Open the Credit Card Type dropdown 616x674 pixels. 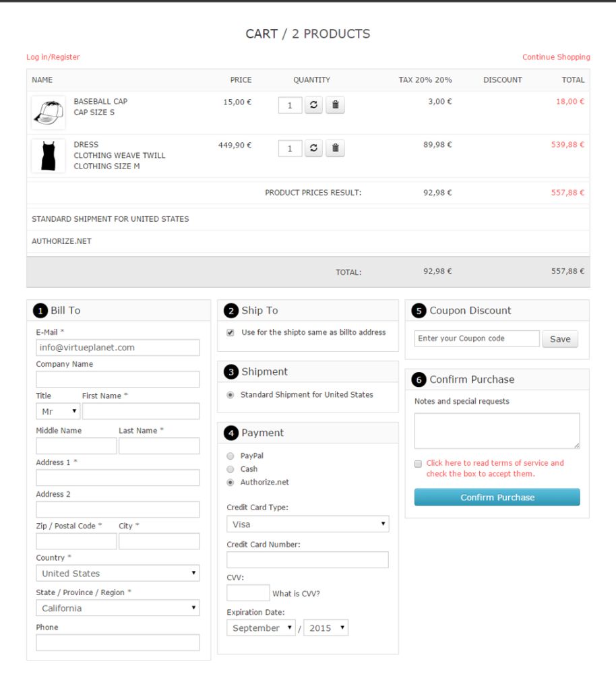point(308,524)
